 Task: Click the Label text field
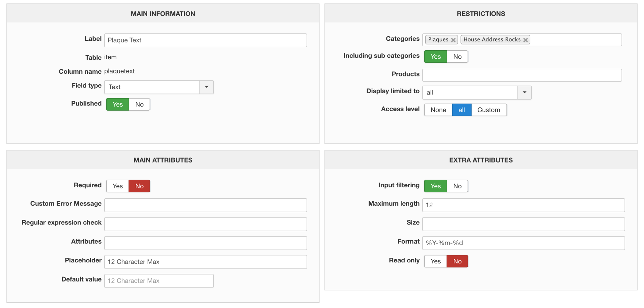[205, 40]
